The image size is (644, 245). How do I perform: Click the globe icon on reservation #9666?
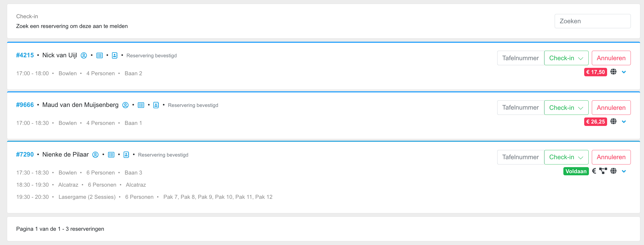click(x=613, y=121)
